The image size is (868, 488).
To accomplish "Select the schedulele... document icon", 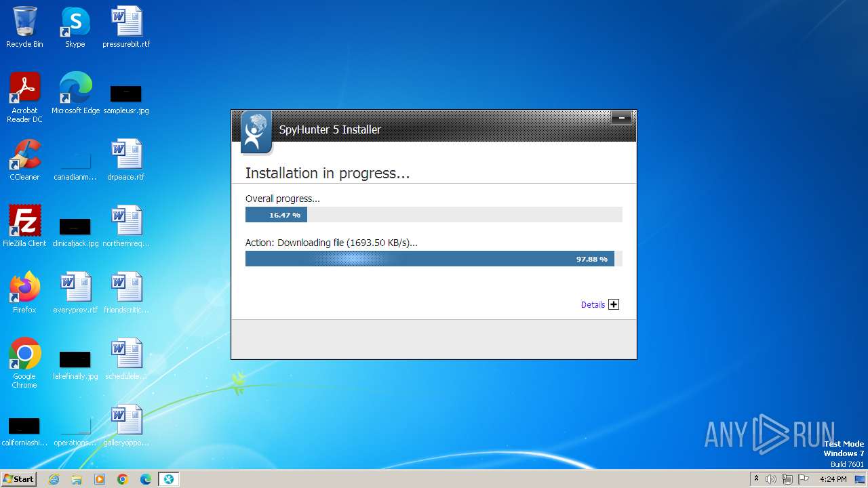I will click(x=126, y=359).
